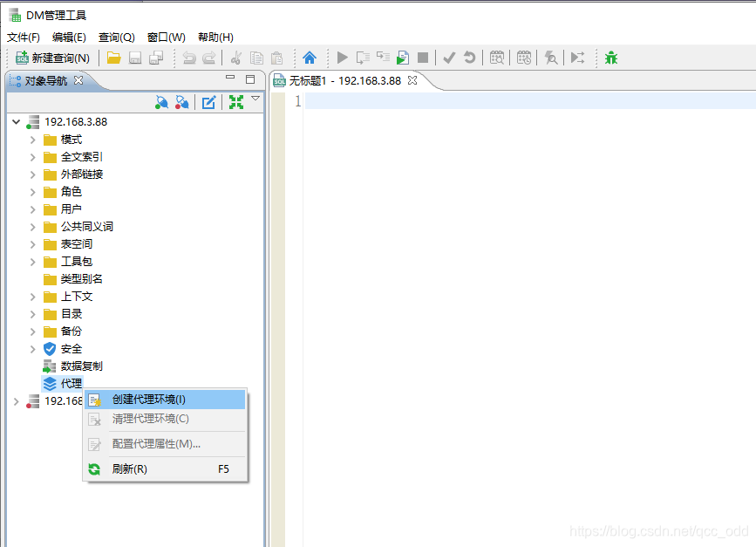The height and width of the screenshot is (547, 756).
Task: Choose 刷新(R) from context menu
Action: (165, 468)
